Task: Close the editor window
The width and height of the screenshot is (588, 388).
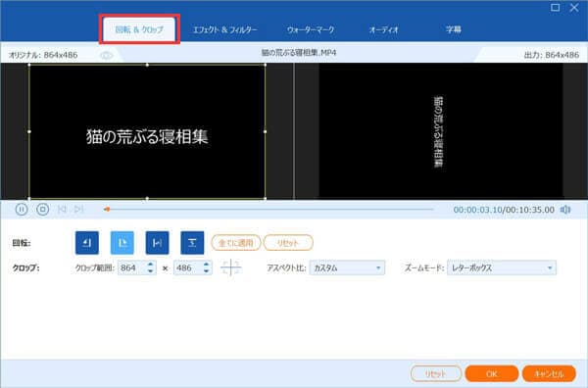Action: [574, 8]
